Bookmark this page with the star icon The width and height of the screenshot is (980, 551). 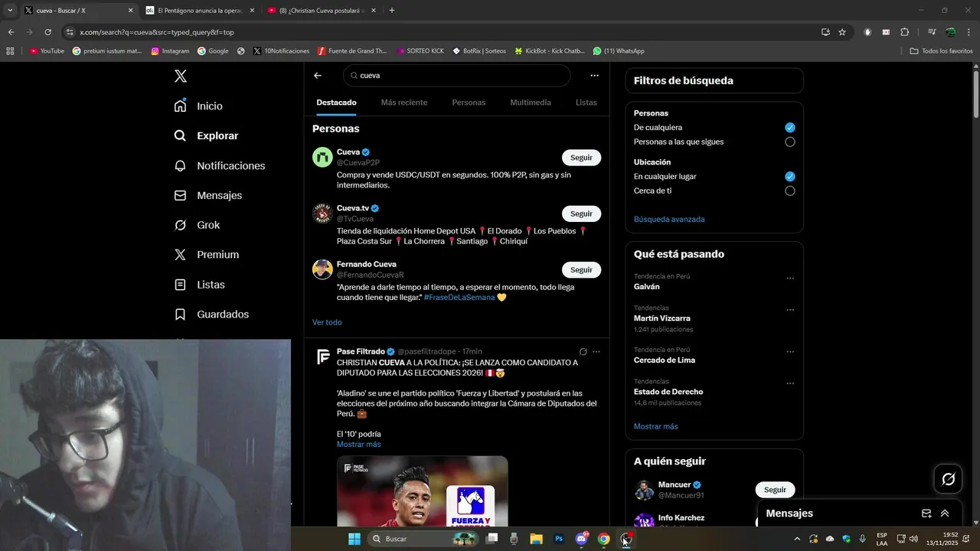(842, 32)
